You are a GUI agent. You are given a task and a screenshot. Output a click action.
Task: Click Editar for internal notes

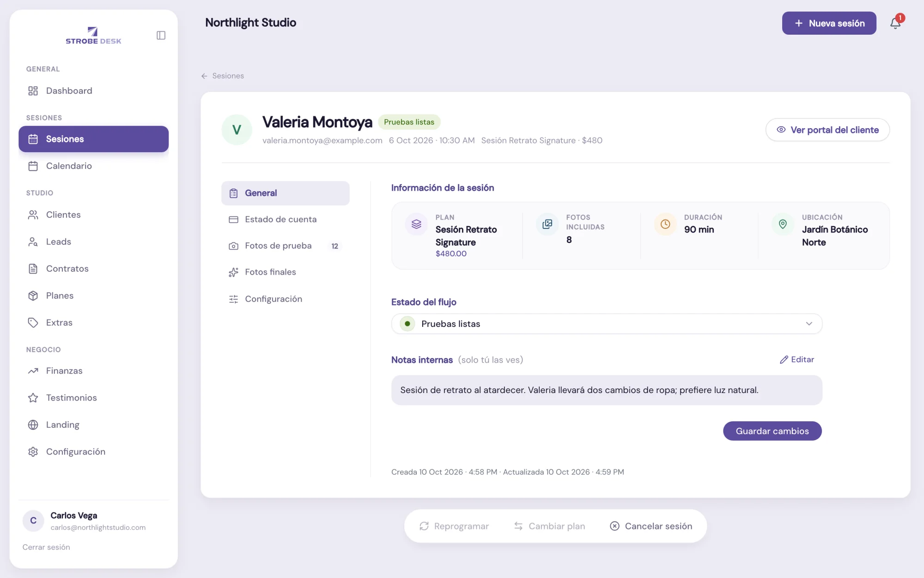tap(797, 360)
